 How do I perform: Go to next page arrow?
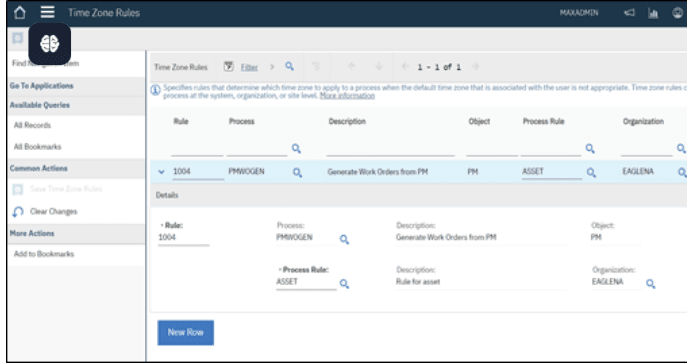click(x=475, y=67)
